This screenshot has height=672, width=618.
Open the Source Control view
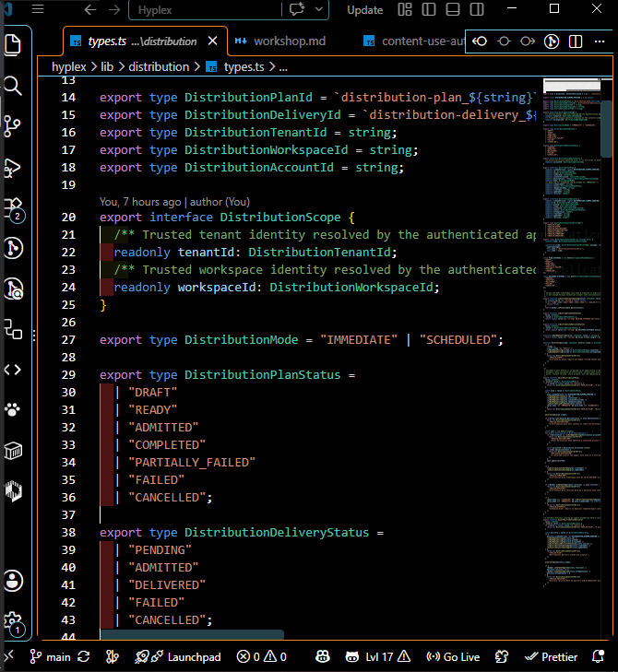(13, 126)
